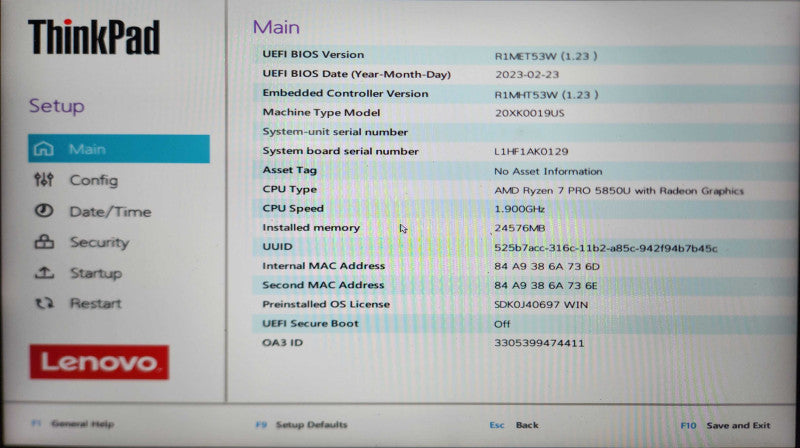Click the Restart circular arrows icon
The width and height of the screenshot is (800, 448).
tap(44, 304)
